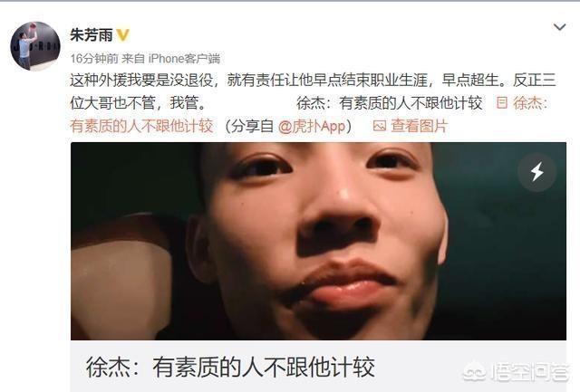The height and width of the screenshot is (392, 580).
Task: Open the large face photo thumbnail
Action: (318, 241)
